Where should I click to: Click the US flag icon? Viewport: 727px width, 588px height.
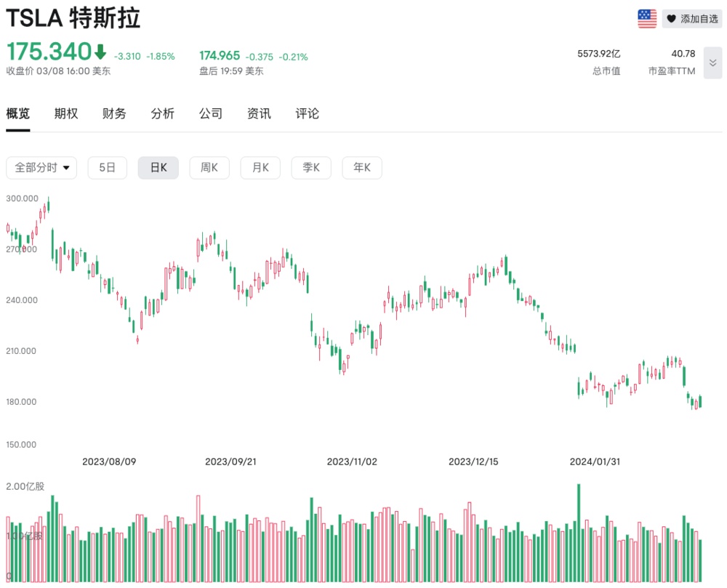tap(647, 19)
